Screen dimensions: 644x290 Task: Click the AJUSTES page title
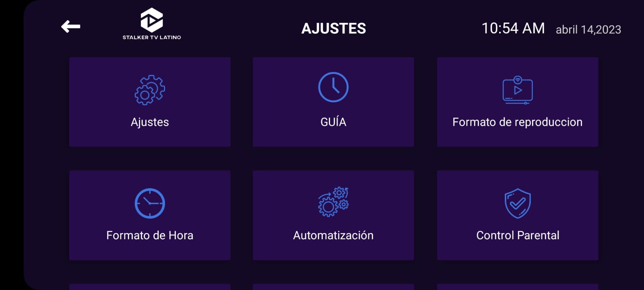click(334, 29)
